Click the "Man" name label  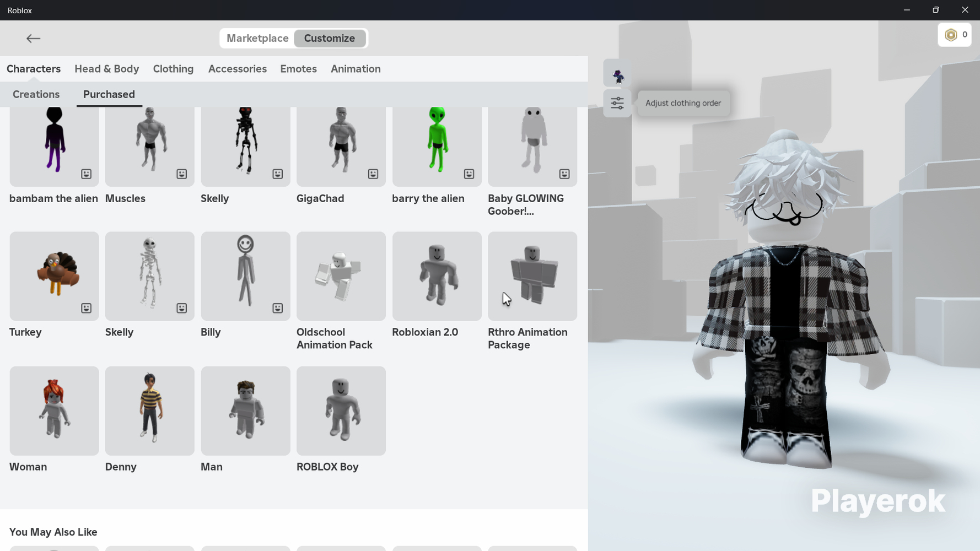212,467
